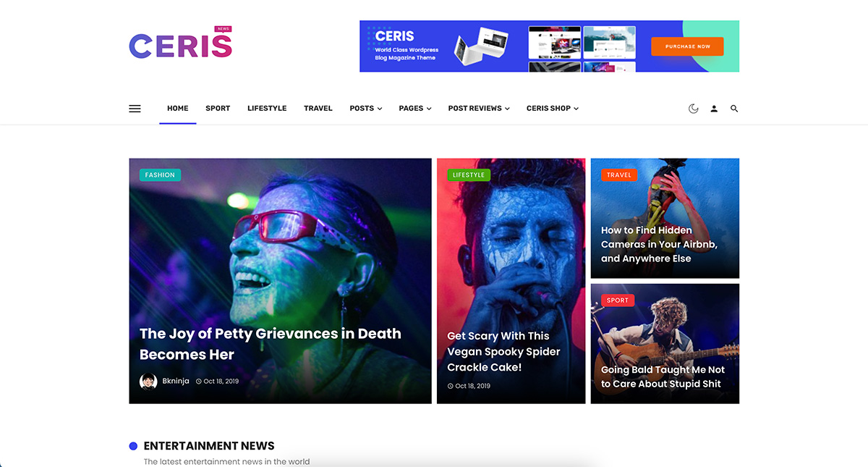Open the Ceris Shop dropdown

(553, 109)
